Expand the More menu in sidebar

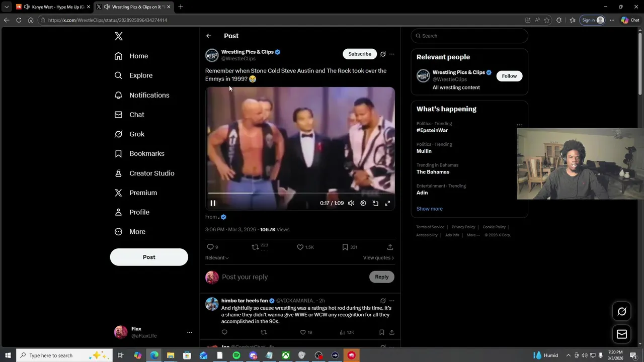130,232
